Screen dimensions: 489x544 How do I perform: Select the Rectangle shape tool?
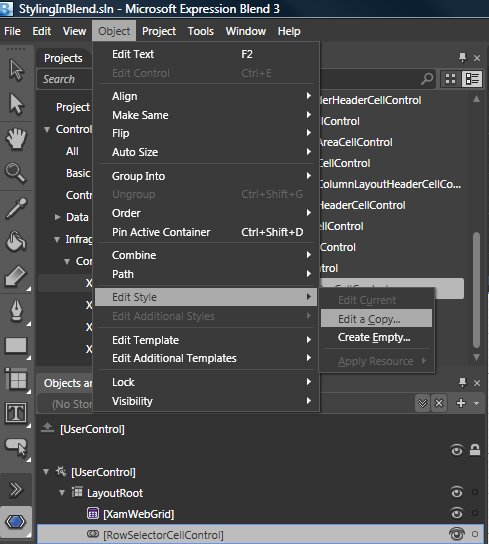16,346
